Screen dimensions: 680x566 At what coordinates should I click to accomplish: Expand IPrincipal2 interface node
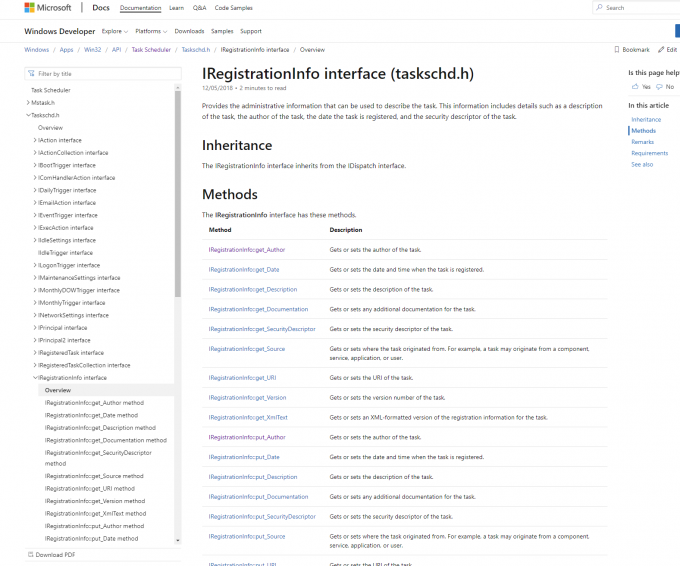pyautogui.click(x=35, y=340)
